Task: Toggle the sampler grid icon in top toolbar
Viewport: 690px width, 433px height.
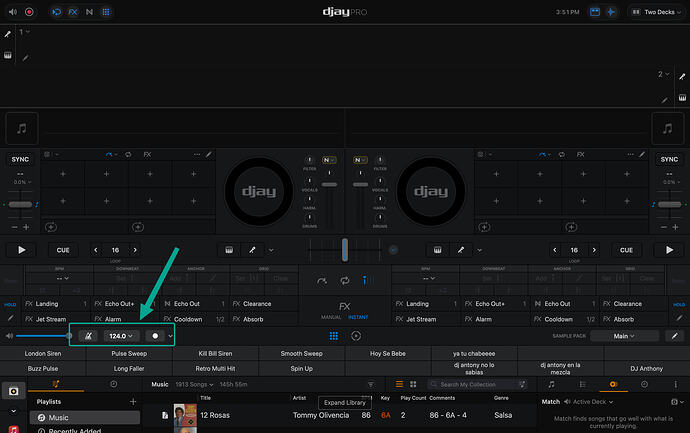Action: [106, 12]
